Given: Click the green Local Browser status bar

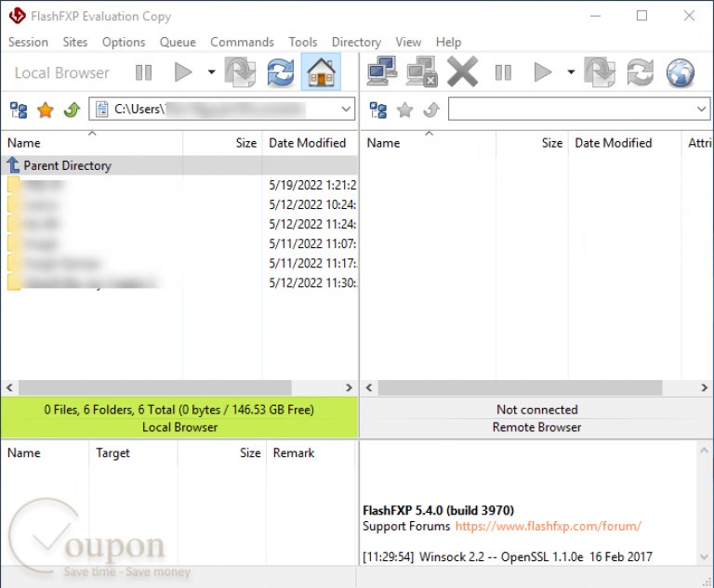Looking at the screenshot, I should click(x=179, y=418).
